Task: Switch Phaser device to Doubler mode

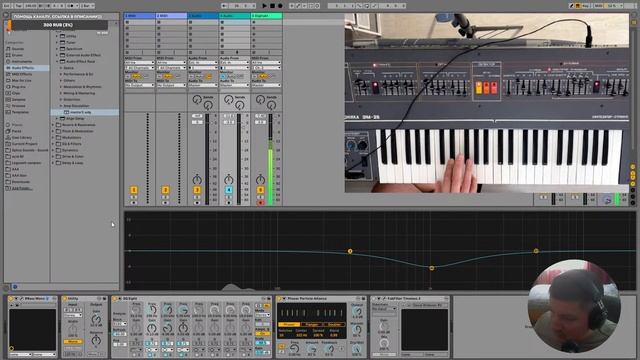Action: [x=335, y=325]
